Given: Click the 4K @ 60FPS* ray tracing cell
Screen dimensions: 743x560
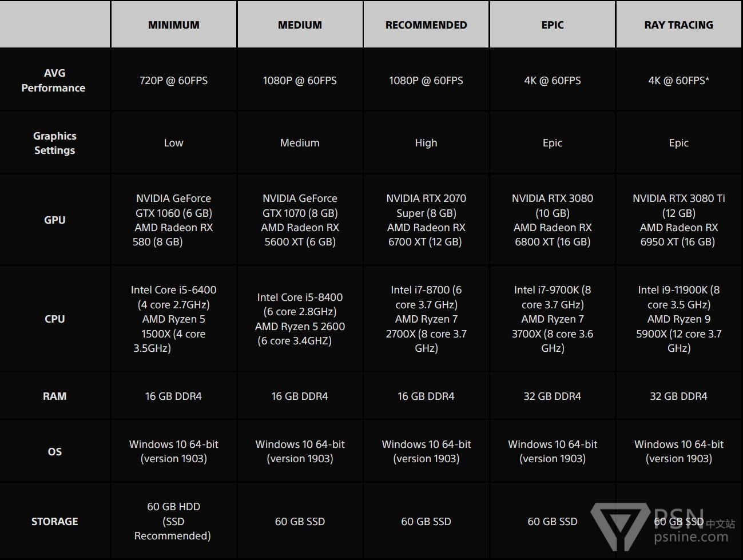Looking at the screenshot, I should (x=678, y=81).
